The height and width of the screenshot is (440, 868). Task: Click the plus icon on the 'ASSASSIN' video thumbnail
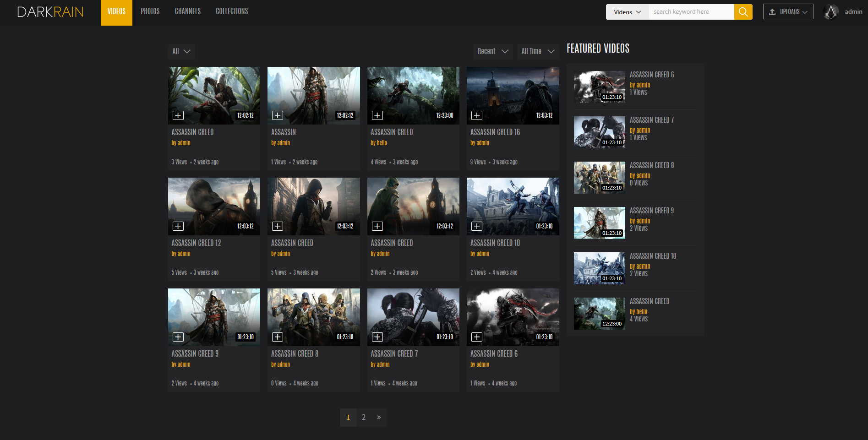tap(278, 115)
